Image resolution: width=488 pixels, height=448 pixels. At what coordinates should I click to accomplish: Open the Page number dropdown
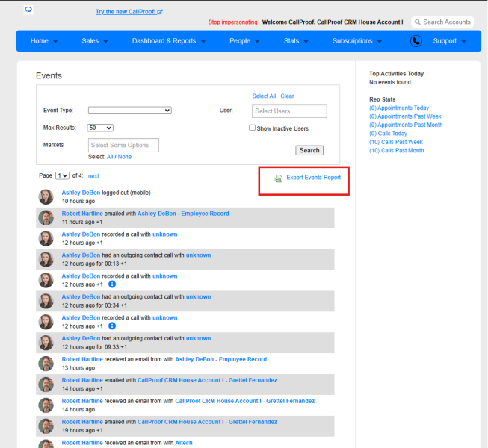(62, 175)
